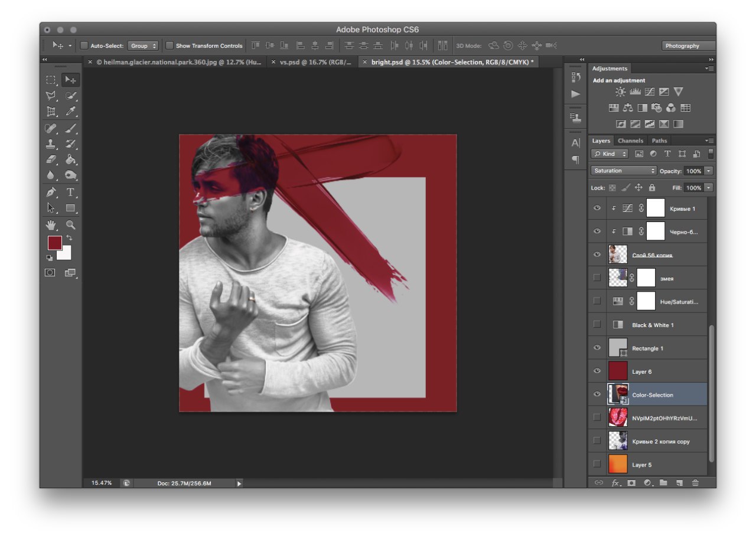
Task: Toggle visibility of Color-Selection layer
Action: pyautogui.click(x=597, y=394)
